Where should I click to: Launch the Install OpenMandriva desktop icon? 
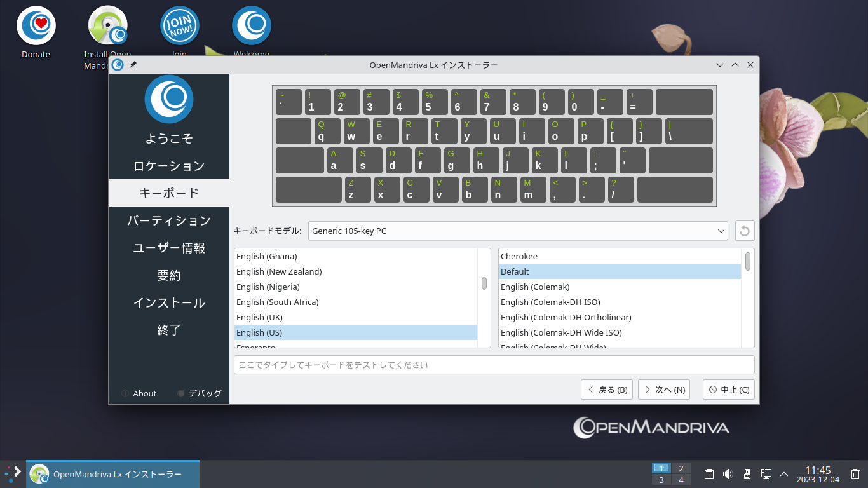click(107, 25)
